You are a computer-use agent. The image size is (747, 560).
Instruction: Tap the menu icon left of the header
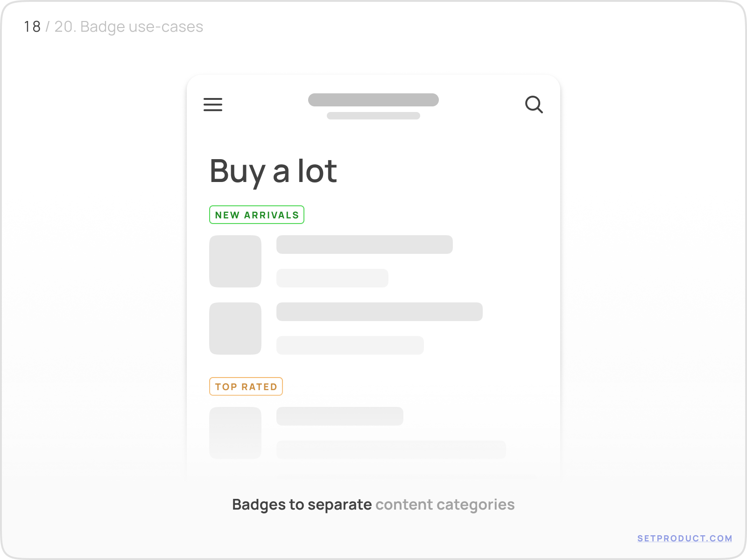click(x=213, y=105)
